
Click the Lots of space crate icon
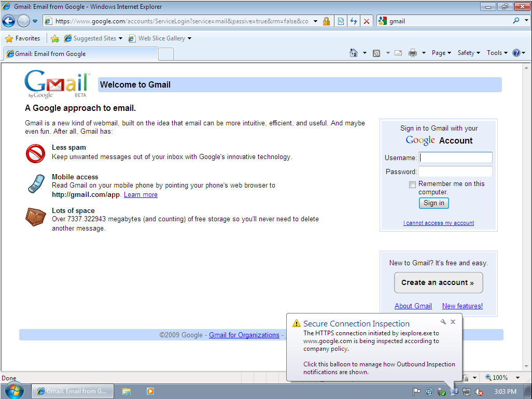click(x=36, y=217)
